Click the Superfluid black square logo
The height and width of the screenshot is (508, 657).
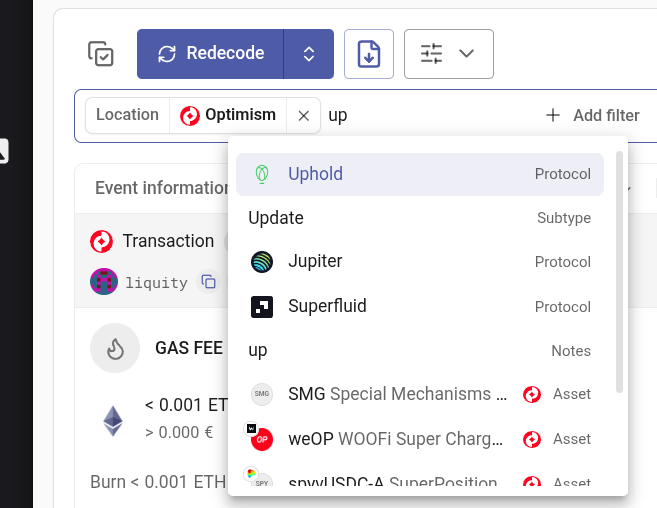262,307
